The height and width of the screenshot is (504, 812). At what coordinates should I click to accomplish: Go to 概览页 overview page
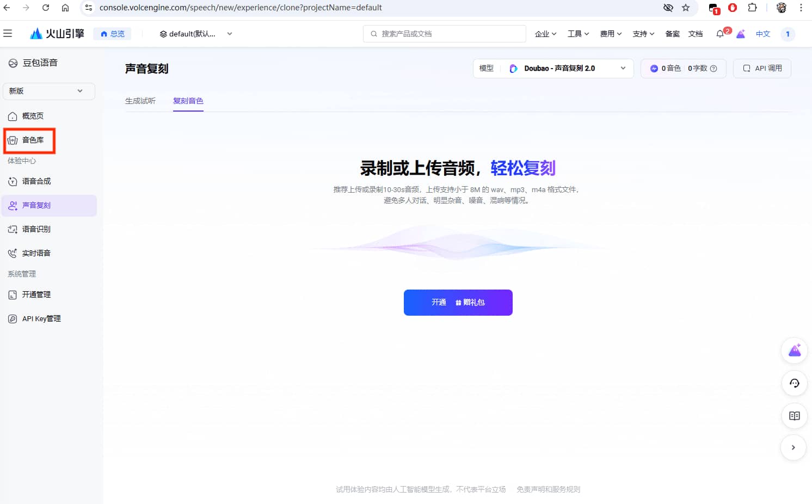tap(34, 115)
